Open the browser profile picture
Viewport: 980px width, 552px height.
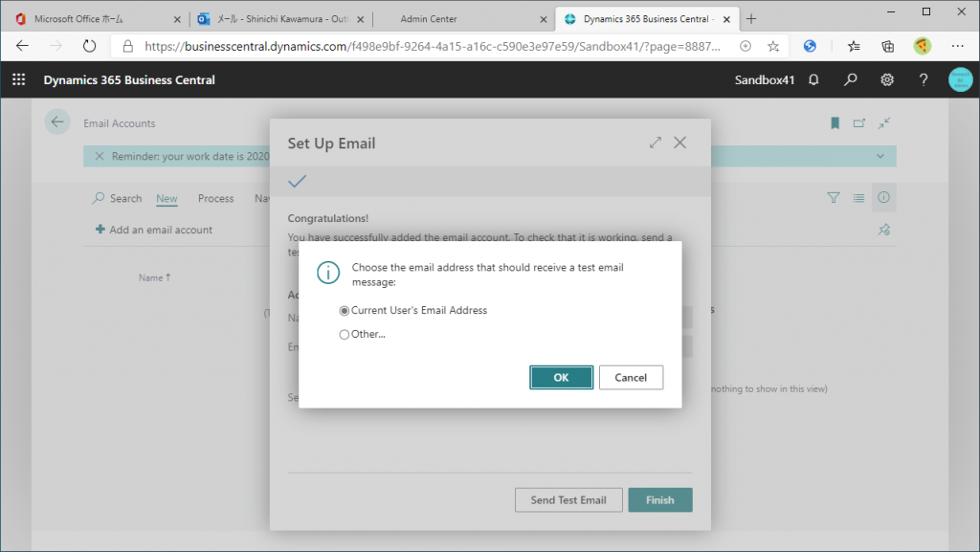pyautogui.click(x=922, y=46)
